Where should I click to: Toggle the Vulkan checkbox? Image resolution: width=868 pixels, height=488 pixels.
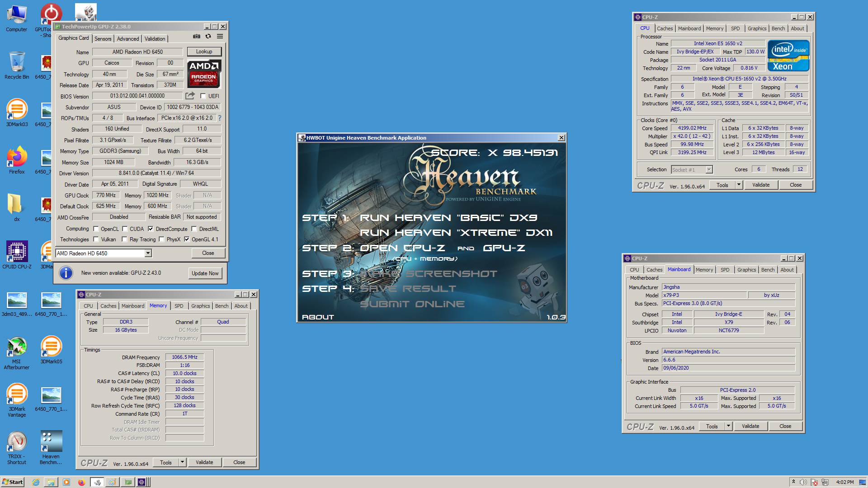click(x=96, y=239)
